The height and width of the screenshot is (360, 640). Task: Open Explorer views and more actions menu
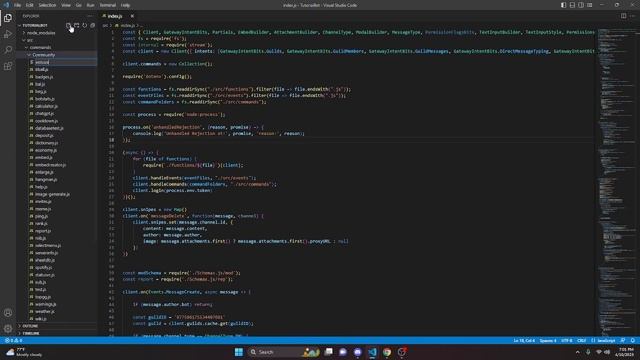click(x=90, y=16)
